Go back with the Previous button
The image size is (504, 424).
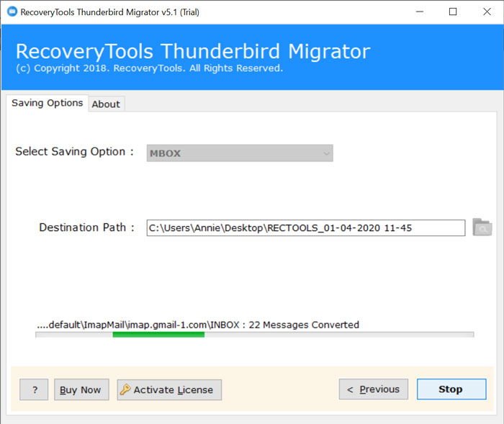coord(374,389)
